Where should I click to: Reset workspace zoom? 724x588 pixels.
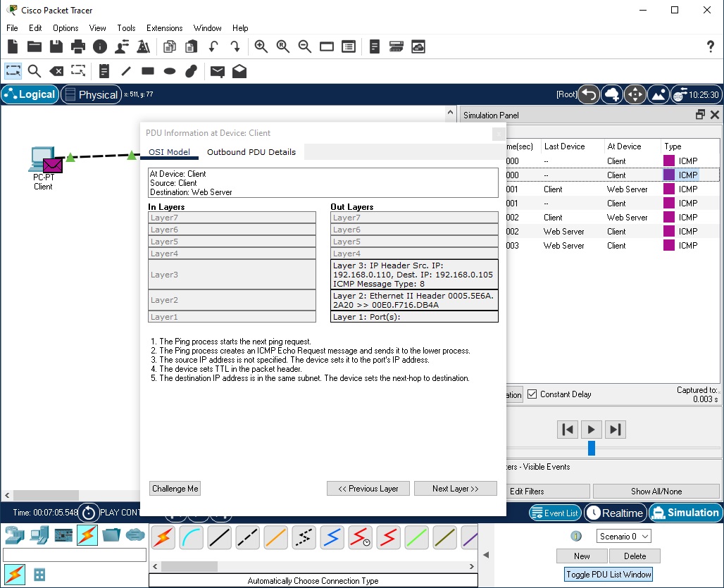click(x=283, y=46)
